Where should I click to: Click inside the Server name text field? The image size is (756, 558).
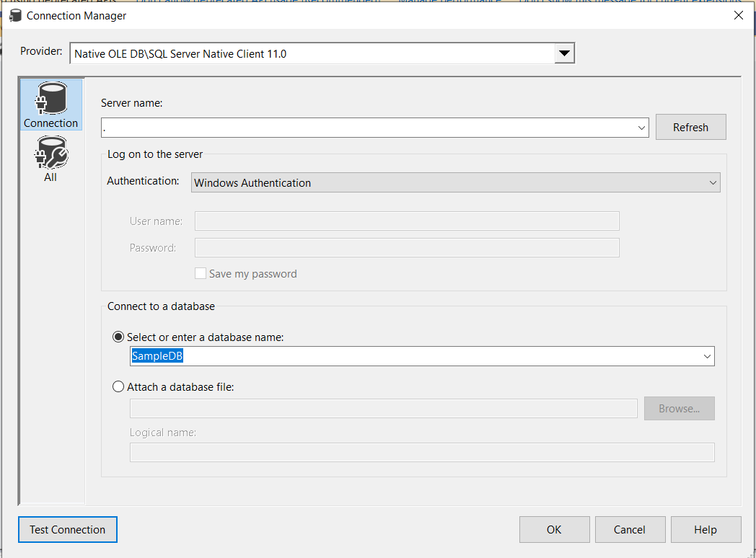pos(368,128)
